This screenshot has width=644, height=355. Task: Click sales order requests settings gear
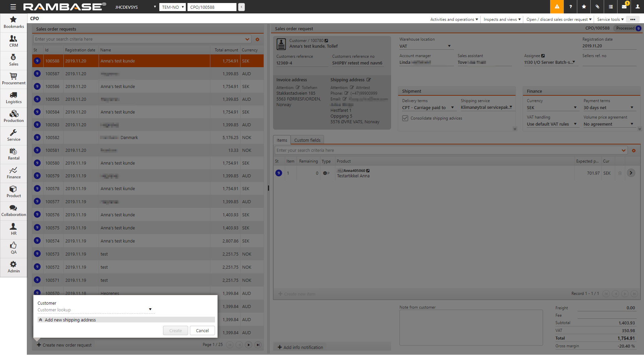257,39
